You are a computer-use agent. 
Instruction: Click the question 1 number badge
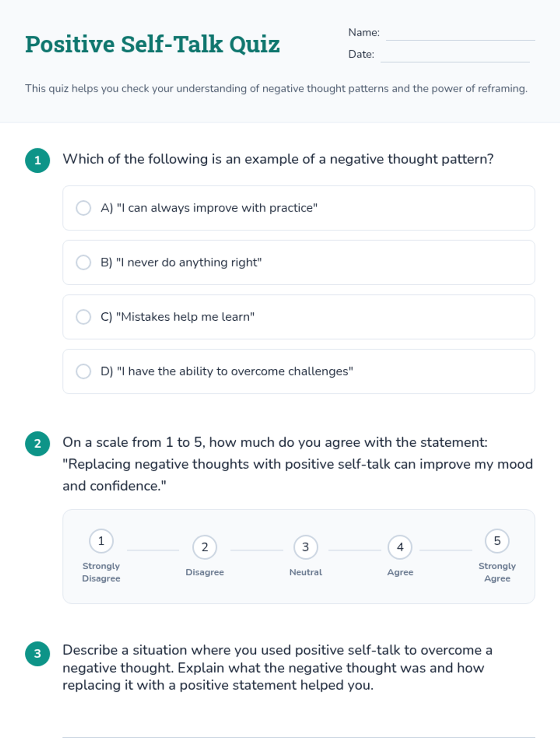(38, 161)
